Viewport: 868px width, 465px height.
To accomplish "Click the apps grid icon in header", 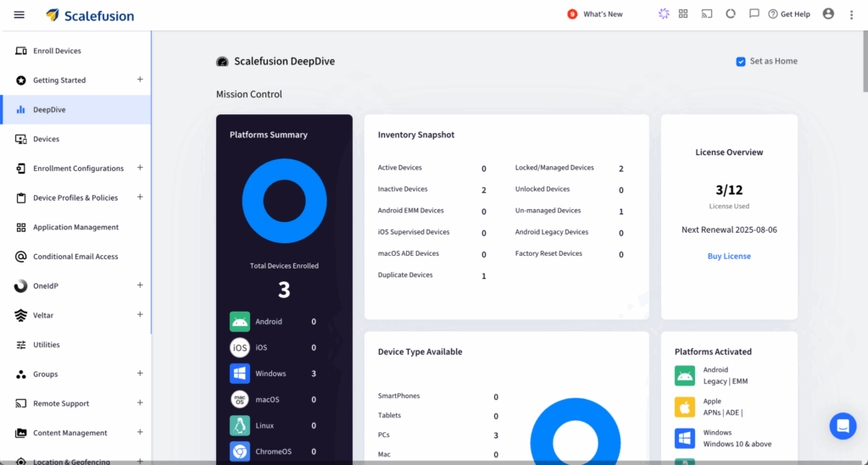I will click(x=683, y=14).
